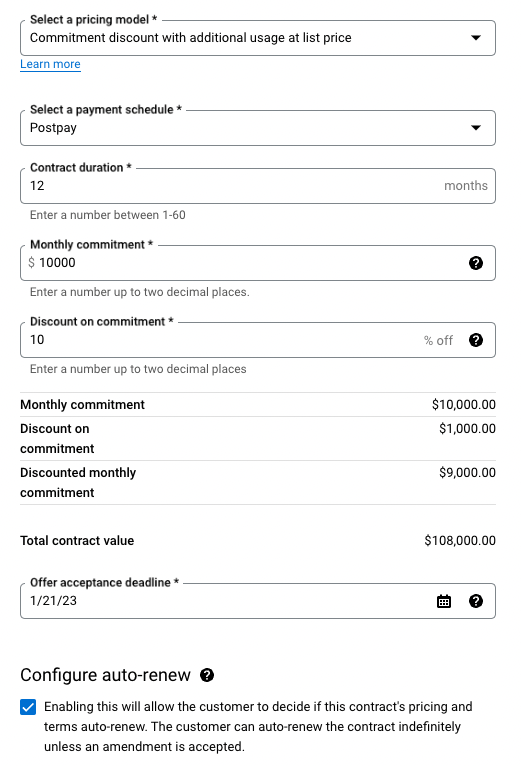Viewport: 521px width, 766px height.
Task: Focus the Discount on commitment field showing 10
Action: (258, 340)
